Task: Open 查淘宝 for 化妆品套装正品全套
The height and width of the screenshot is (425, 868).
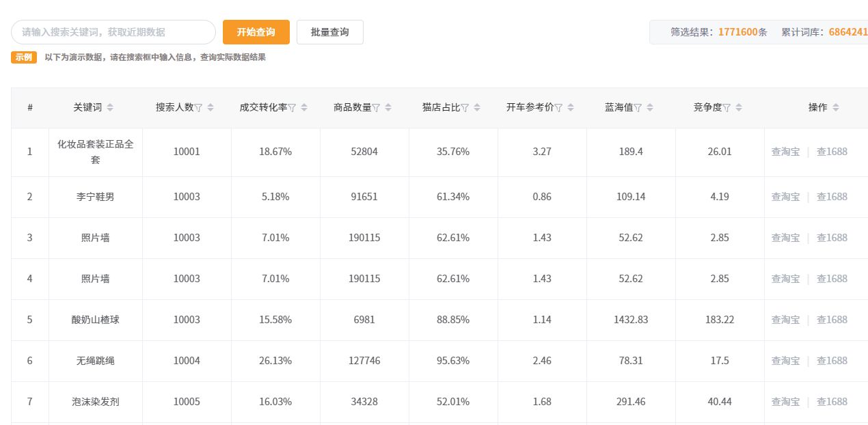Action: click(x=785, y=152)
